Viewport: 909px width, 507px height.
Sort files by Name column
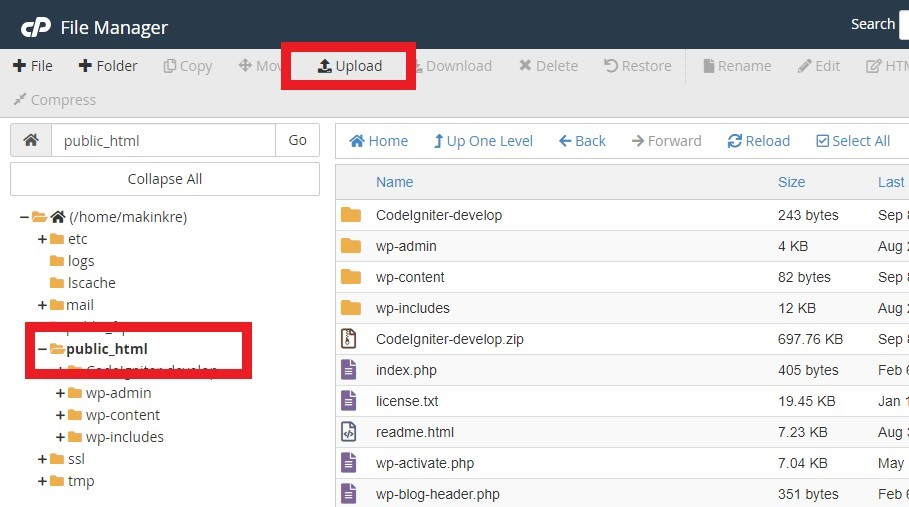[394, 182]
